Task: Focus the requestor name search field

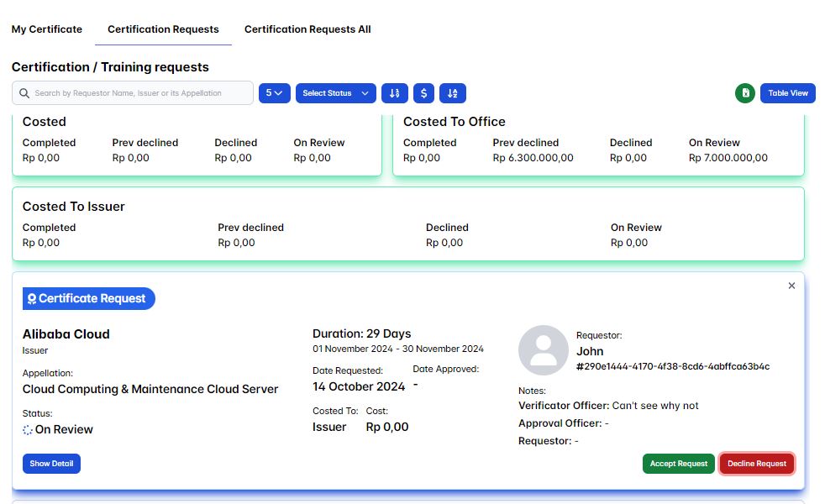Action: coord(139,93)
